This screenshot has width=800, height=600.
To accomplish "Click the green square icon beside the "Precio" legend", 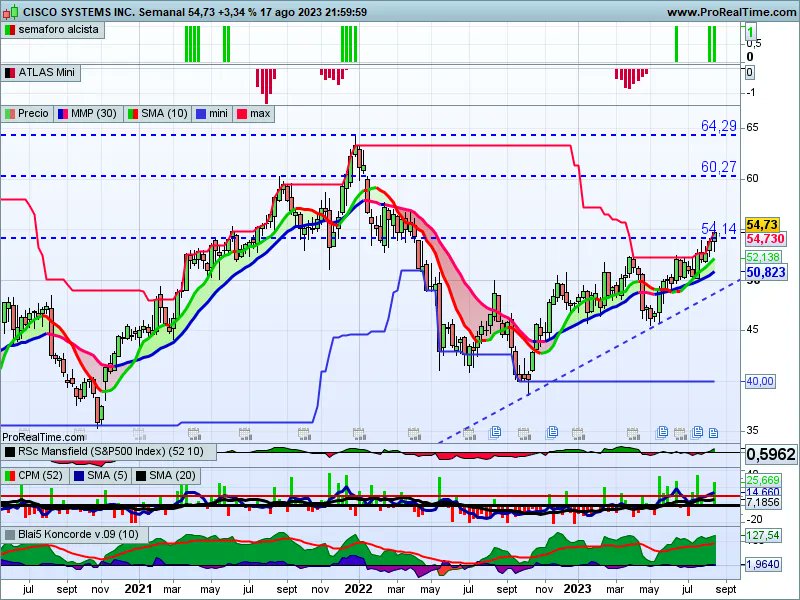I will (x=11, y=113).
